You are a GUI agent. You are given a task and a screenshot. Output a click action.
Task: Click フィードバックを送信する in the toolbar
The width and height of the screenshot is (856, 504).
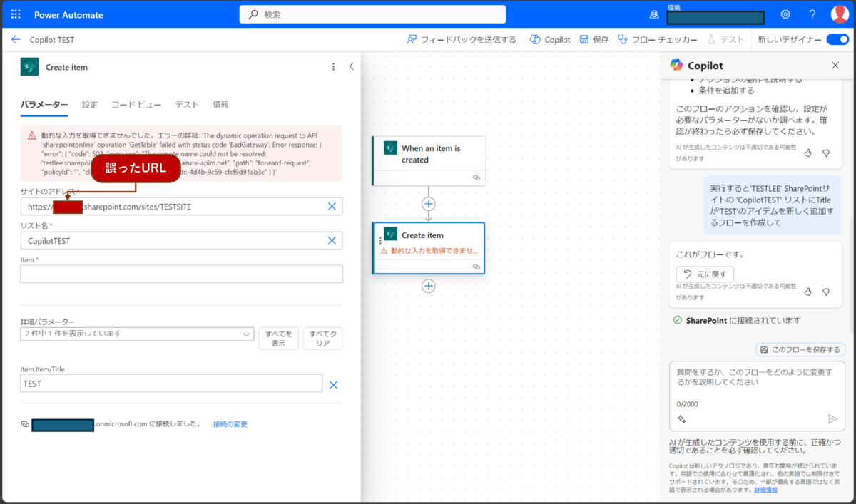point(461,40)
